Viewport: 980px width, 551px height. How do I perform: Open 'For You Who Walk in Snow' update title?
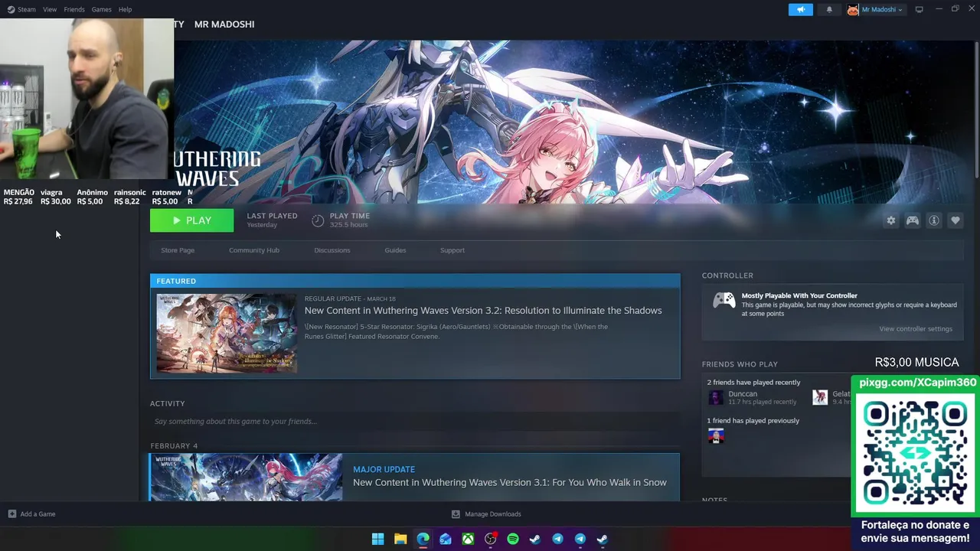click(510, 483)
